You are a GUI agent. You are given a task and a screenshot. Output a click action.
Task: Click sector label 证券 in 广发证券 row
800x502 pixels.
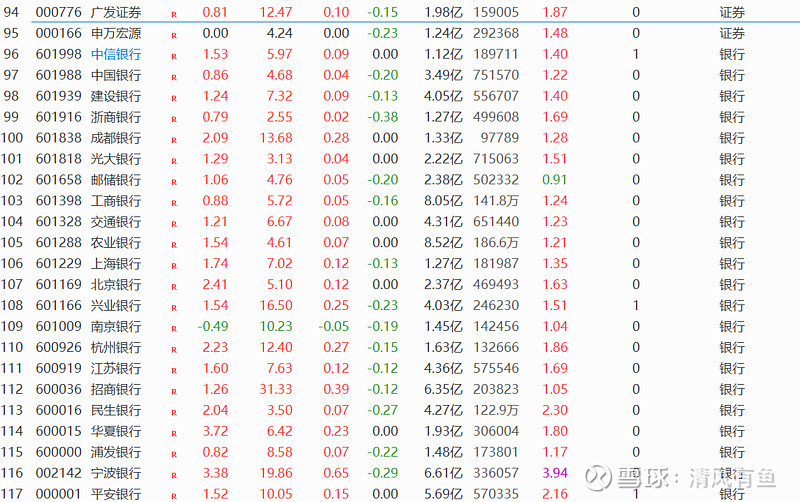pos(732,12)
